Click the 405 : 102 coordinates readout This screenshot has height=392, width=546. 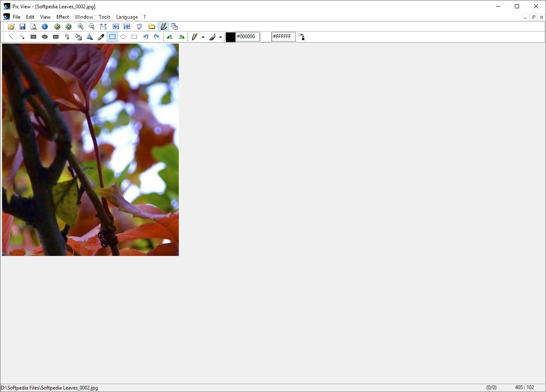[x=524, y=387]
